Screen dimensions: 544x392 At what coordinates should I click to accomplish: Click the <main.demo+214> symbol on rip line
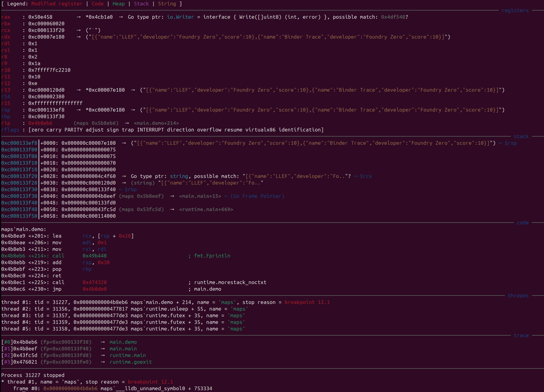156,123
